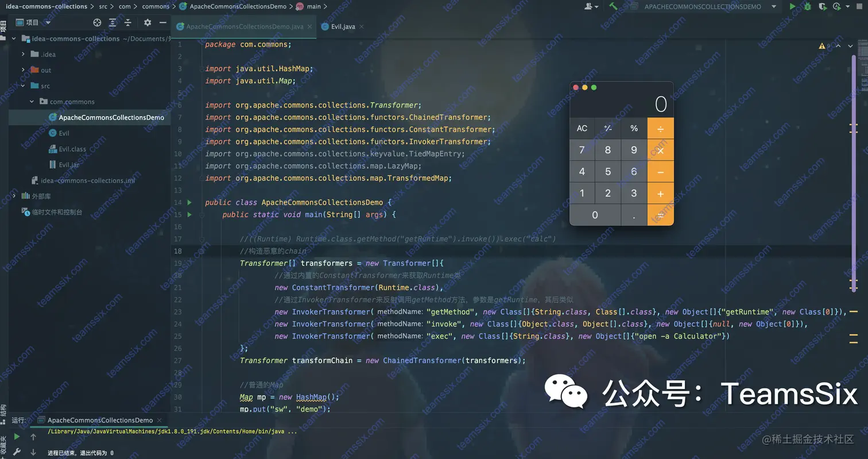The width and height of the screenshot is (868, 459).
Task: Click run gutter icon beside class declaration line 14
Action: click(x=189, y=202)
